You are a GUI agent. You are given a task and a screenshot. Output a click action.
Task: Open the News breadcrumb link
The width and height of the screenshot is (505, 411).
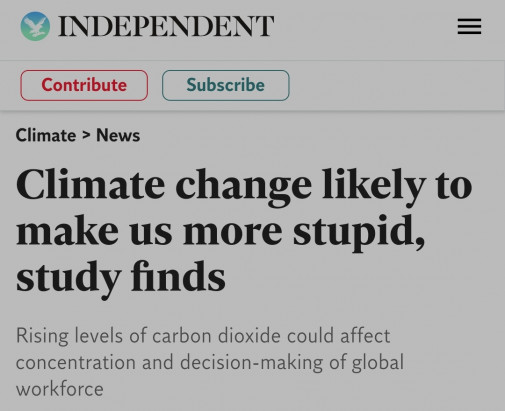[118, 135]
